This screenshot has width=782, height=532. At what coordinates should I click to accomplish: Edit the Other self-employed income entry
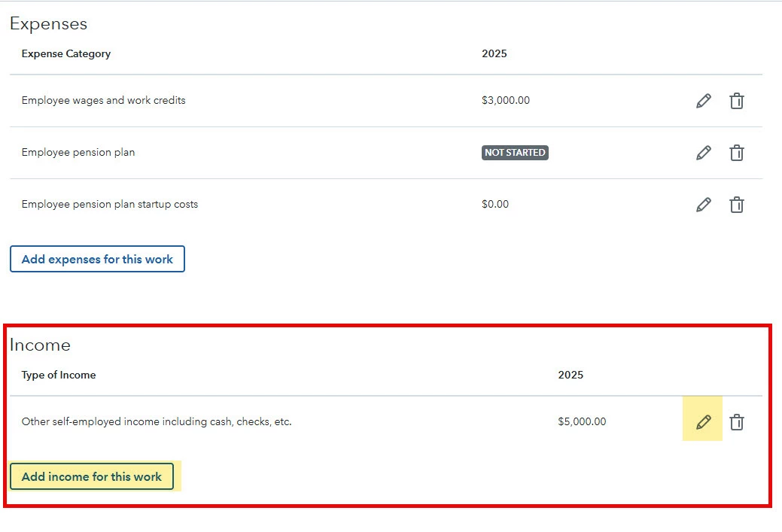pos(703,422)
